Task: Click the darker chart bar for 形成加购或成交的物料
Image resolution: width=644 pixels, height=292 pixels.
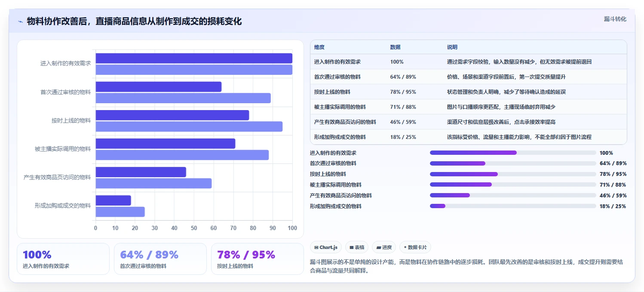Action: point(113,200)
